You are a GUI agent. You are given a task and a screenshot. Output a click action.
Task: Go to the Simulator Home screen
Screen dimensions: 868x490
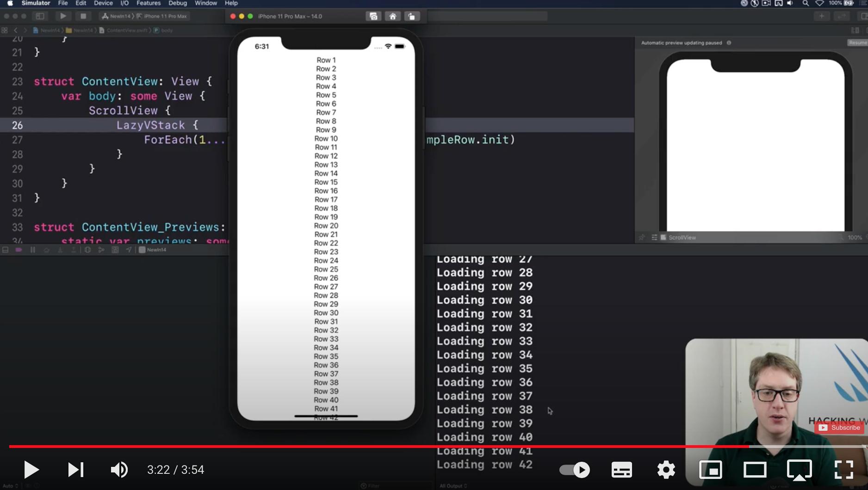(393, 17)
